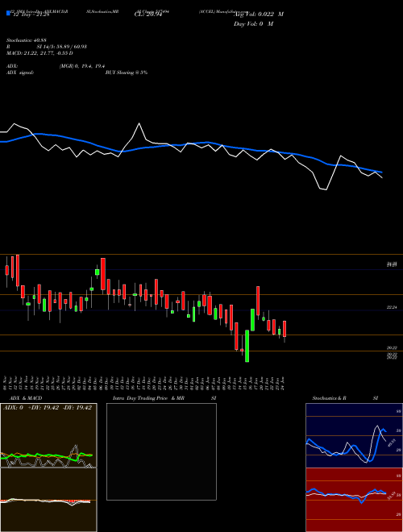Select the 'Avg Vol: 0.022 M' readout
Image resolution: width=403 pixels, height=532 pixels.
[x=259, y=15]
